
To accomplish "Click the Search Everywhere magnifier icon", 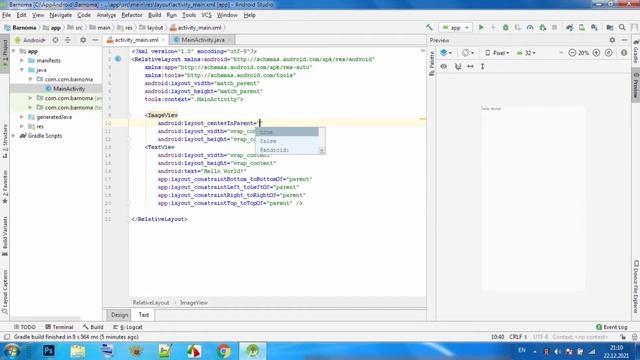I will coord(622,27).
